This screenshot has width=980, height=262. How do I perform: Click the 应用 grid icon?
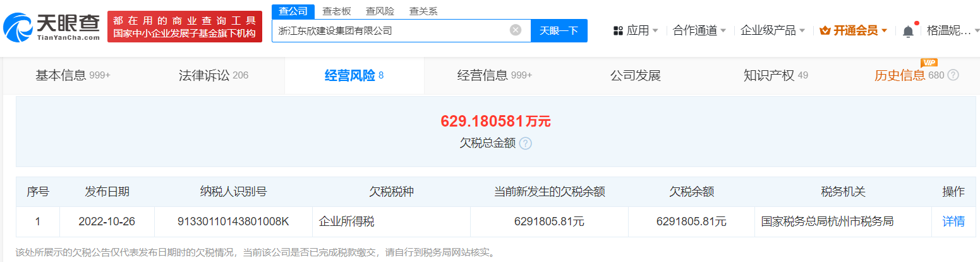[618, 30]
